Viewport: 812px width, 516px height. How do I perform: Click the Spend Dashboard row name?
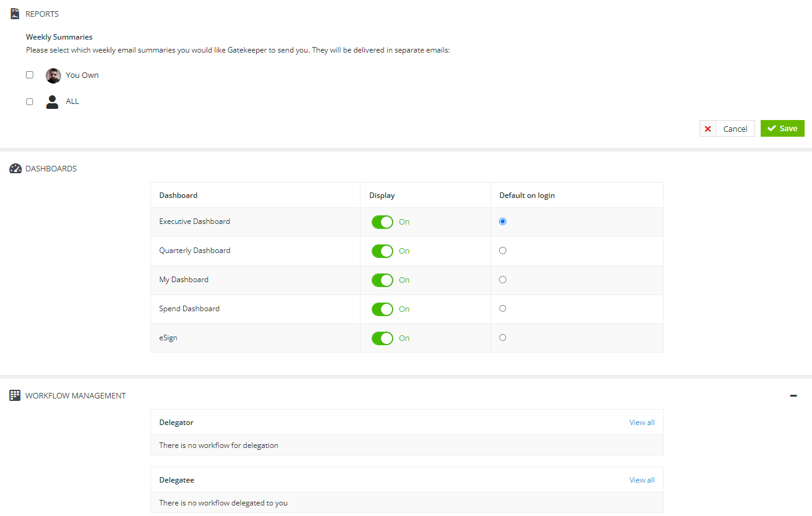point(189,309)
